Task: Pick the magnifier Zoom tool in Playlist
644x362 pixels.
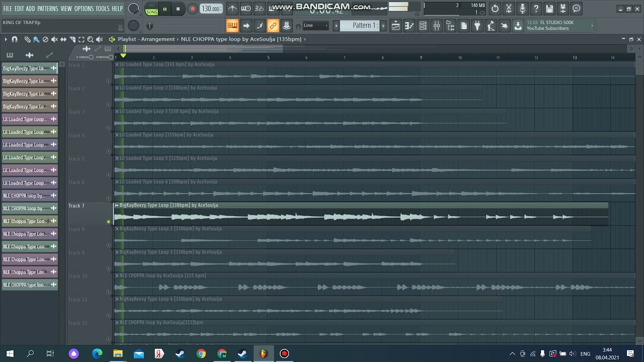Action: pos(91,39)
